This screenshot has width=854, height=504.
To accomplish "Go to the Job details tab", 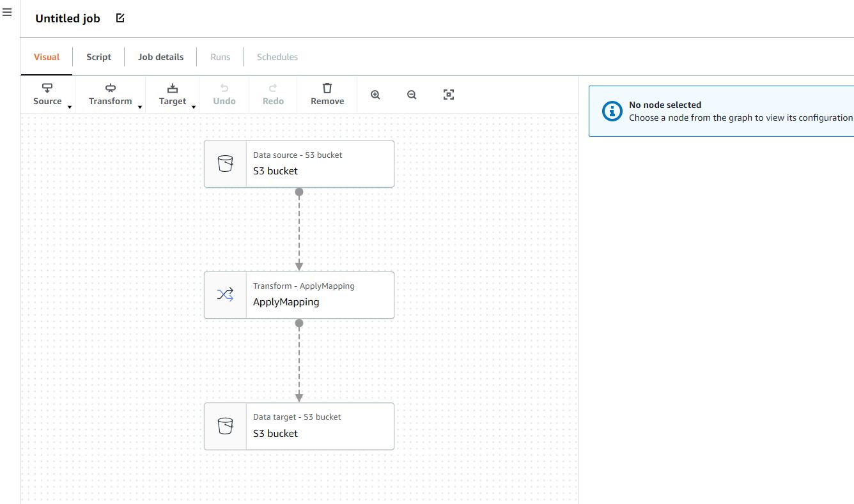I will [x=160, y=57].
